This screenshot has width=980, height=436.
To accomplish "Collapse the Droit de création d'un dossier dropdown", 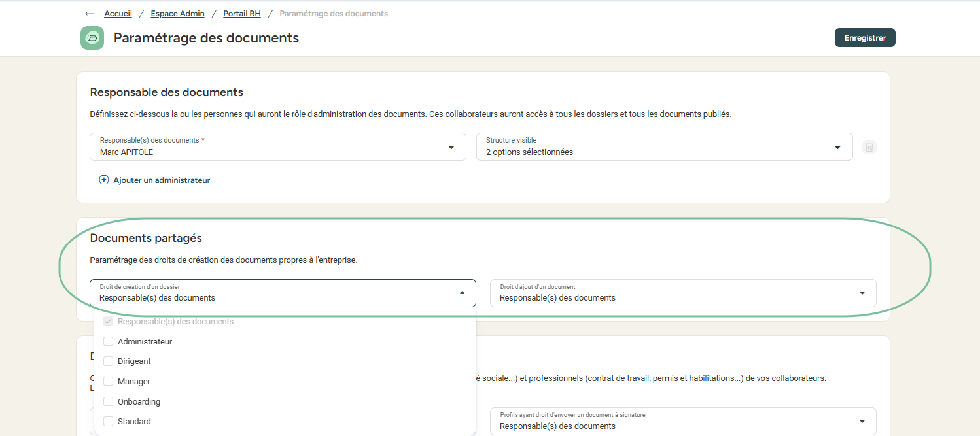I will (462, 293).
